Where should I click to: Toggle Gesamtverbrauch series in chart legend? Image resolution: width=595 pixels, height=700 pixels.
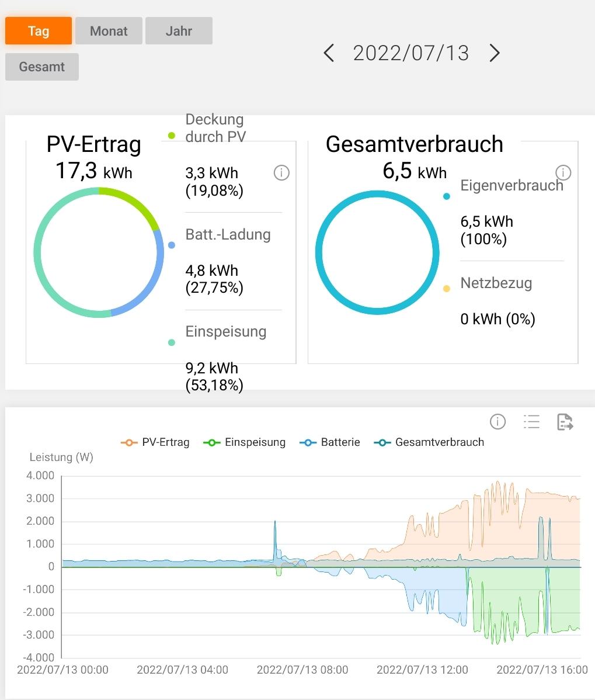[x=429, y=442]
